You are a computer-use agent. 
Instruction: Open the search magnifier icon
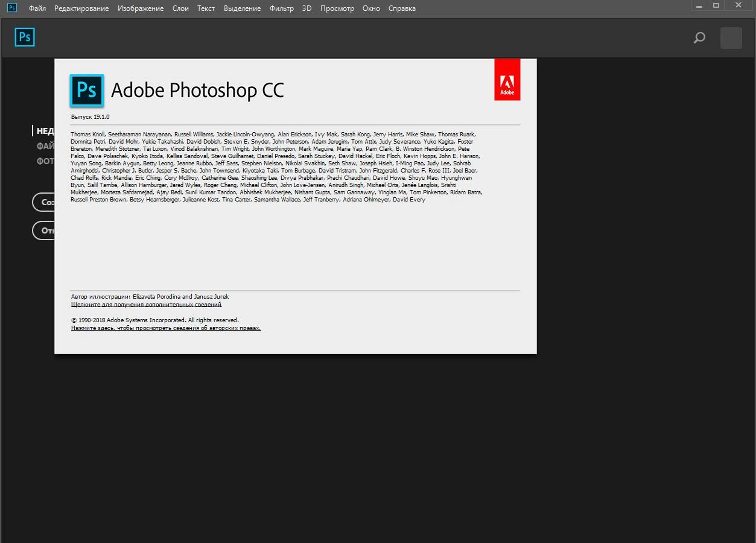699,38
